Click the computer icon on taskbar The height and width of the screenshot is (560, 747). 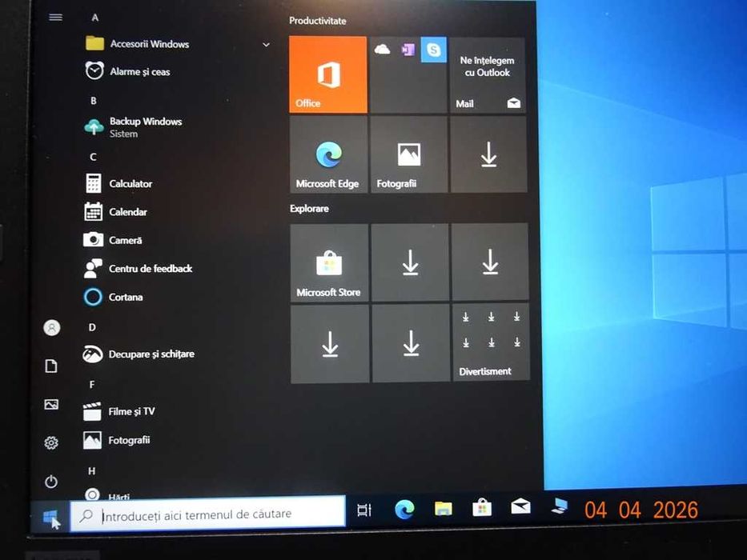[x=560, y=506]
